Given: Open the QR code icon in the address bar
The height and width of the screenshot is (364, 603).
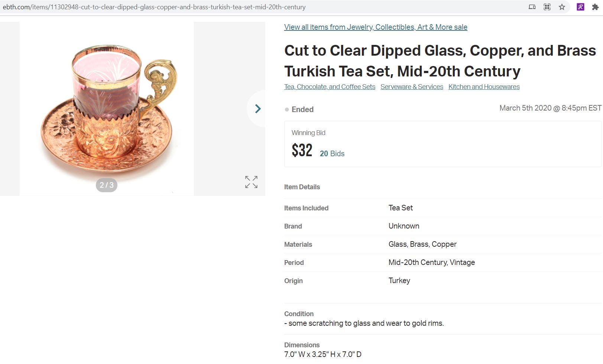Looking at the screenshot, I should (547, 7).
